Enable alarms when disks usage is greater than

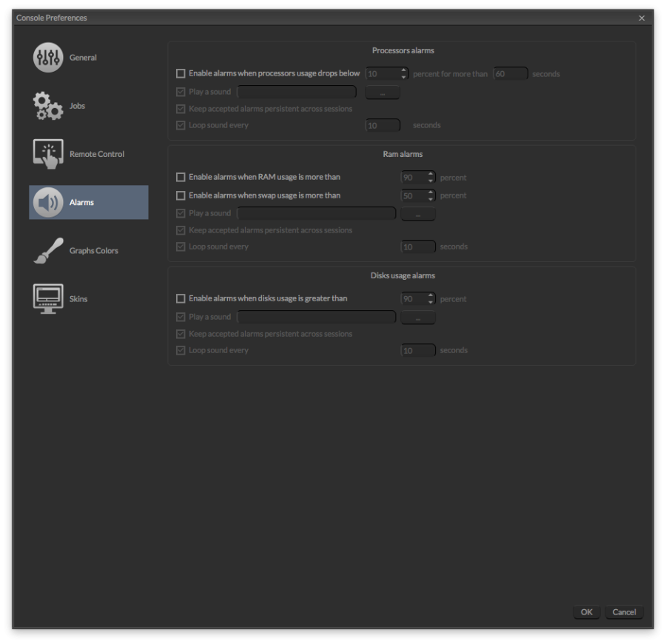pos(181,298)
